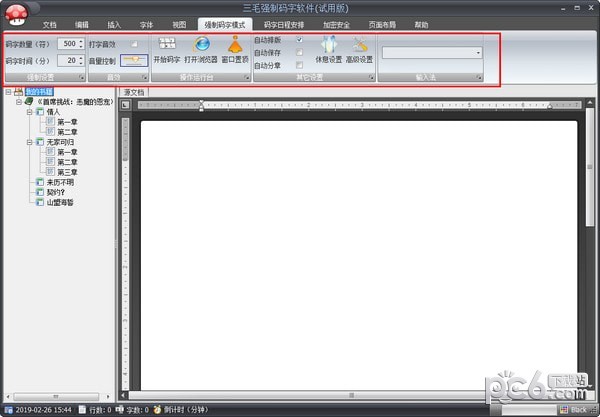Collapse the 无家可归 volume node
Screen dimensions: 600x417
(29, 142)
